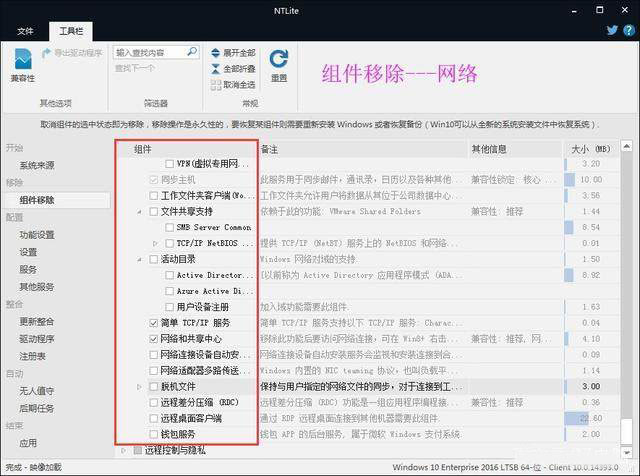Toggle 网络适配器多路传送 checkbox
This screenshot has width=640, height=476.
[153, 371]
